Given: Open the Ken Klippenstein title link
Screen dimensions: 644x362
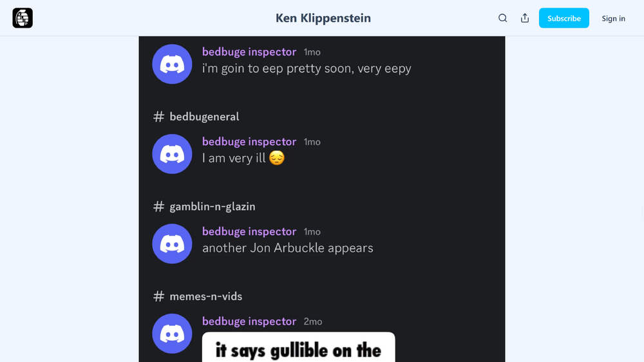Looking at the screenshot, I should tap(323, 18).
